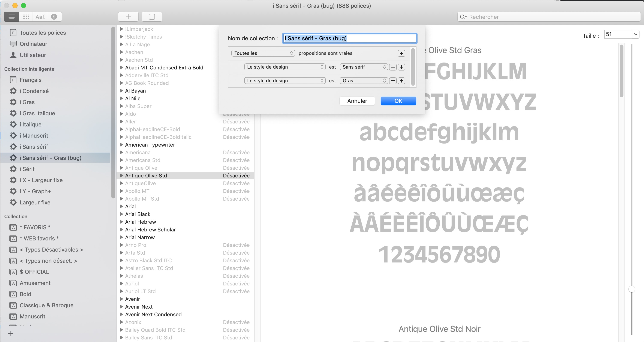Click the OK button
This screenshot has width=644, height=342.
point(398,101)
